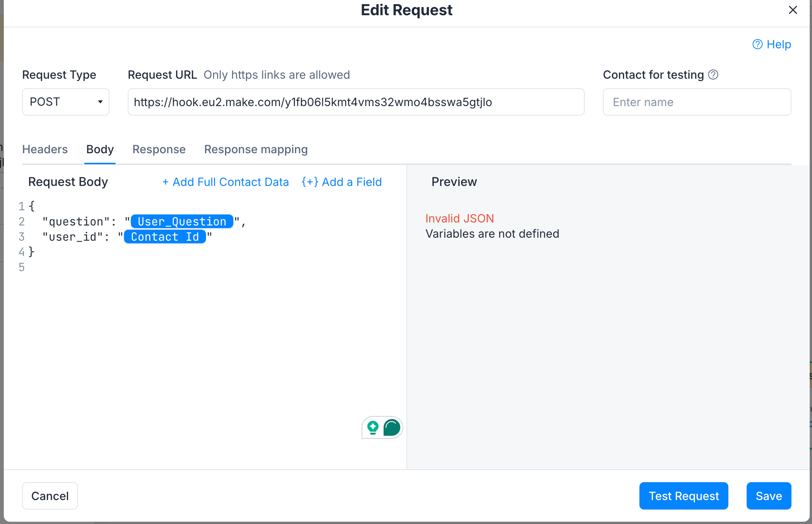
Task: Select the Contact Id variable chip
Action: click(x=165, y=237)
